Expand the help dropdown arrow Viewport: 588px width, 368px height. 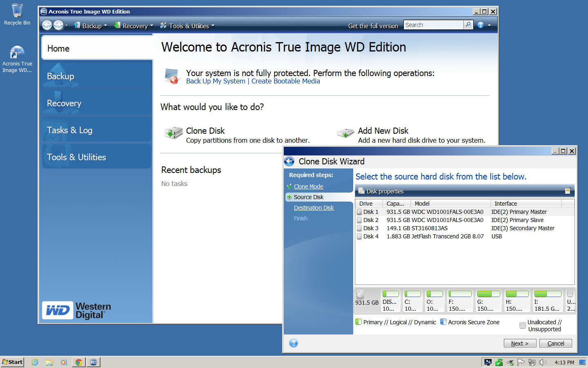(x=489, y=25)
